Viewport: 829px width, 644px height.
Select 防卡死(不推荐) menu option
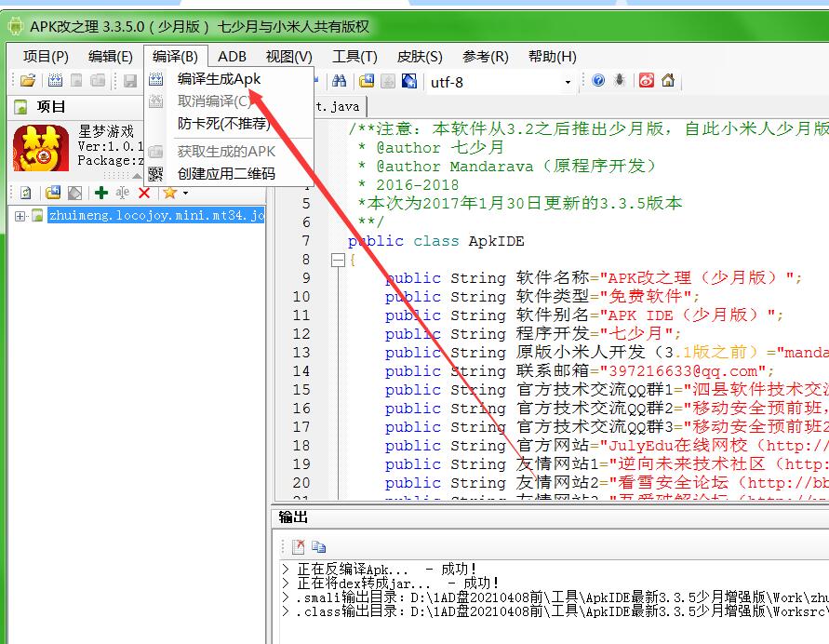[223, 124]
